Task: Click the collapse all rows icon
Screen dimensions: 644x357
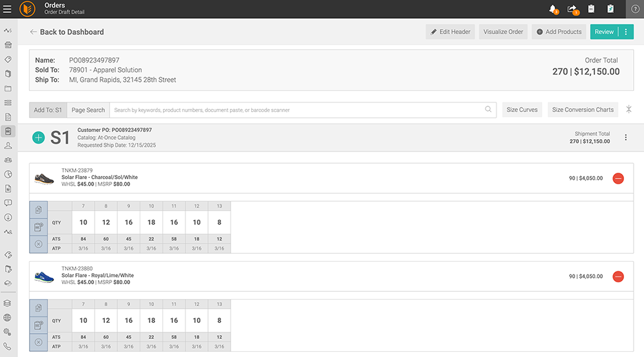Action: point(629,110)
